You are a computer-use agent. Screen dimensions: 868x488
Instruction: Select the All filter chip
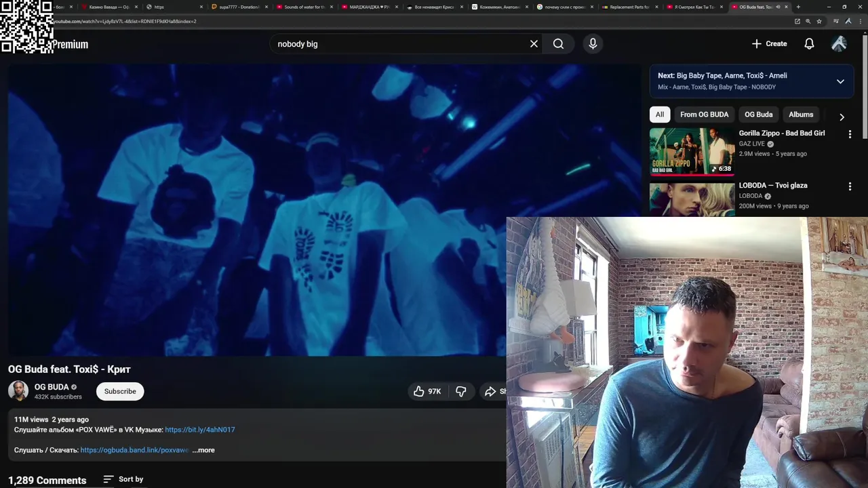pos(660,115)
